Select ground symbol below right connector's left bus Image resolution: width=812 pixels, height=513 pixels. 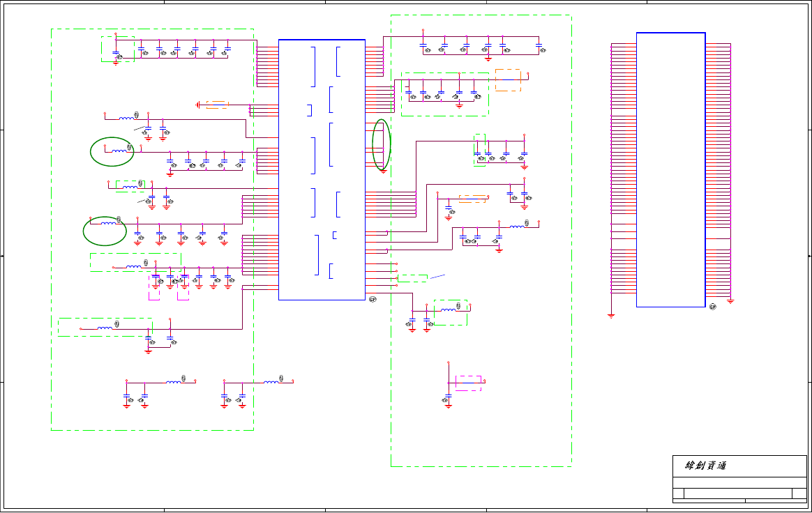pyautogui.click(x=611, y=315)
